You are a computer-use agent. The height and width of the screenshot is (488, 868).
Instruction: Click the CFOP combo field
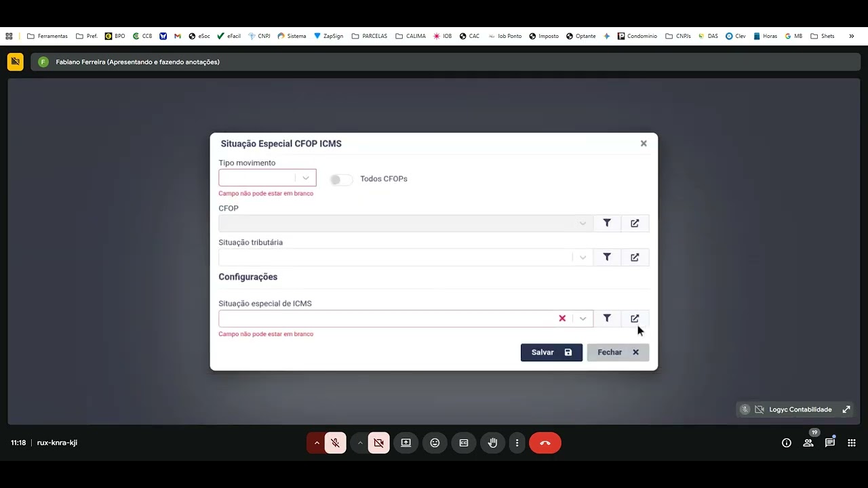click(x=406, y=223)
